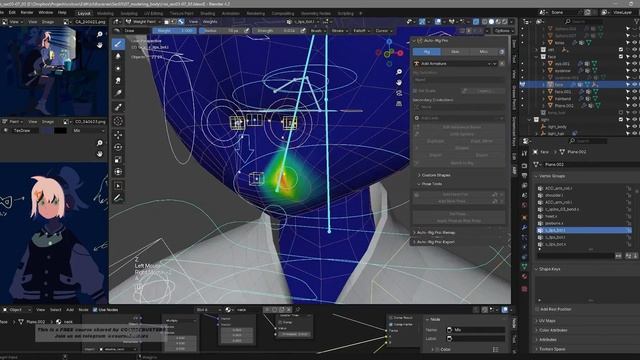Open the Falloff dropdown in tool settings
Screen dimensions: 640x360
coord(362,31)
